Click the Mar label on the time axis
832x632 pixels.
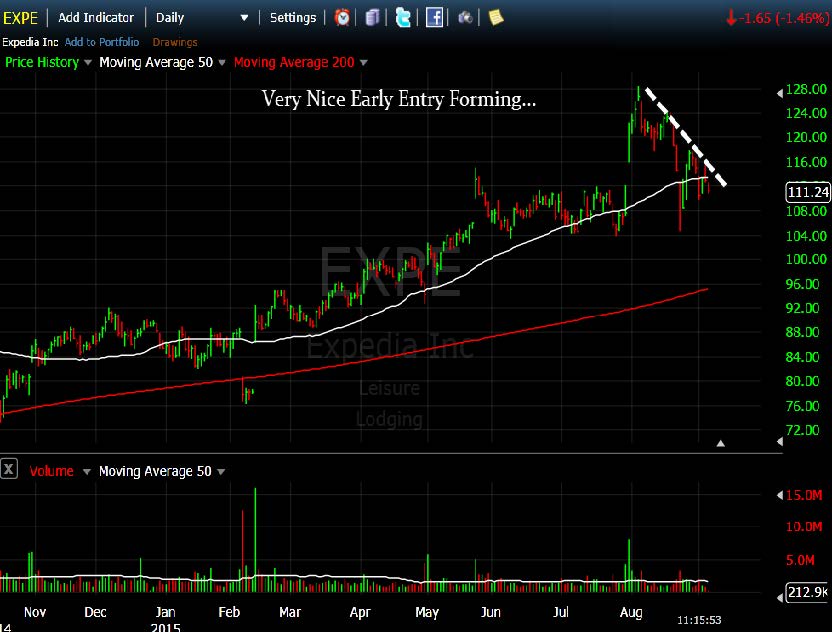click(290, 612)
